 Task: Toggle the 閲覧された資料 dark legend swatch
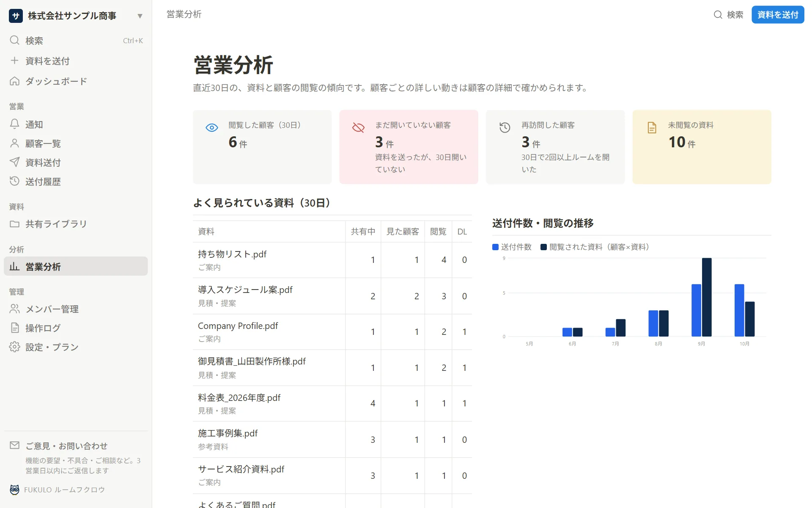point(543,247)
